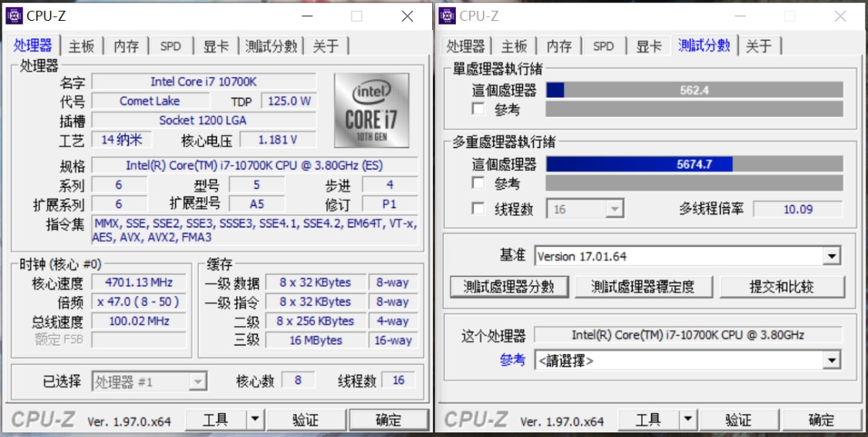The width and height of the screenshot is (868, 437).
Task: Click the 倍频 value x 47.0 ( 8 - 50 )
Action: (x=139, y=302)
